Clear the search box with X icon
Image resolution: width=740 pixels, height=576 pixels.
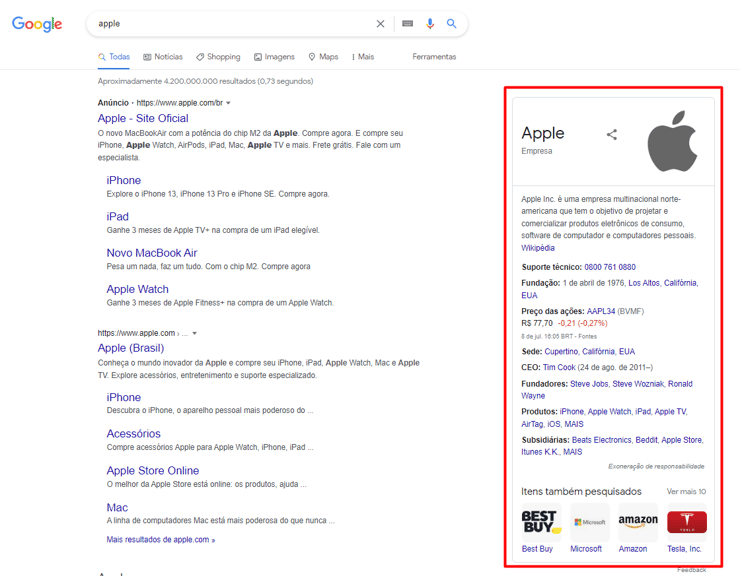click(380, 24)
